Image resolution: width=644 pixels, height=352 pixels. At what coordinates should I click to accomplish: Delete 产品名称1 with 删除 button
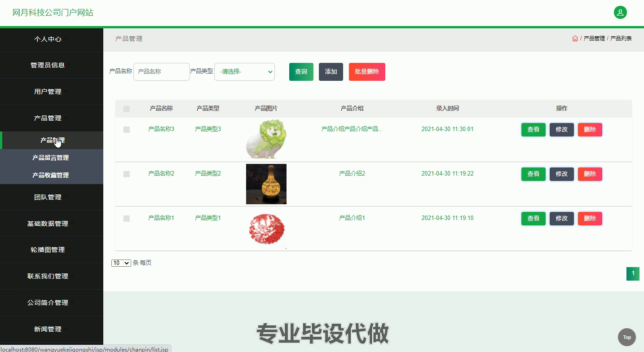(590, 219)
